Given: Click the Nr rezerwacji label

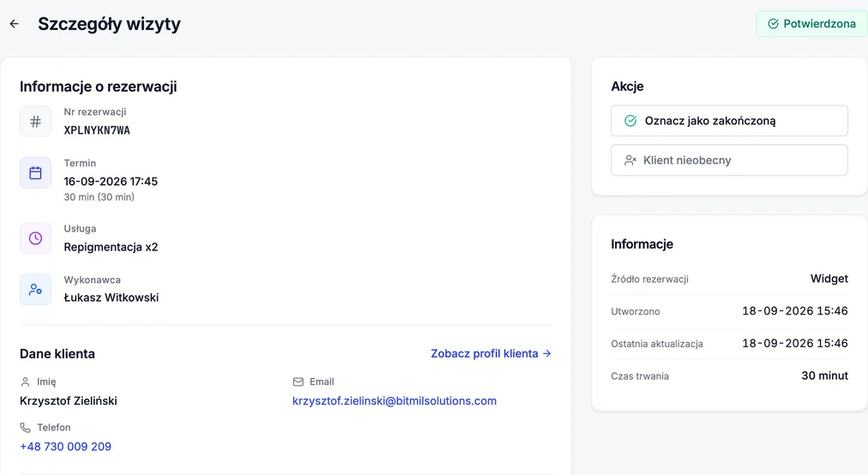Looking at the screenshot, I should (94, 111).
